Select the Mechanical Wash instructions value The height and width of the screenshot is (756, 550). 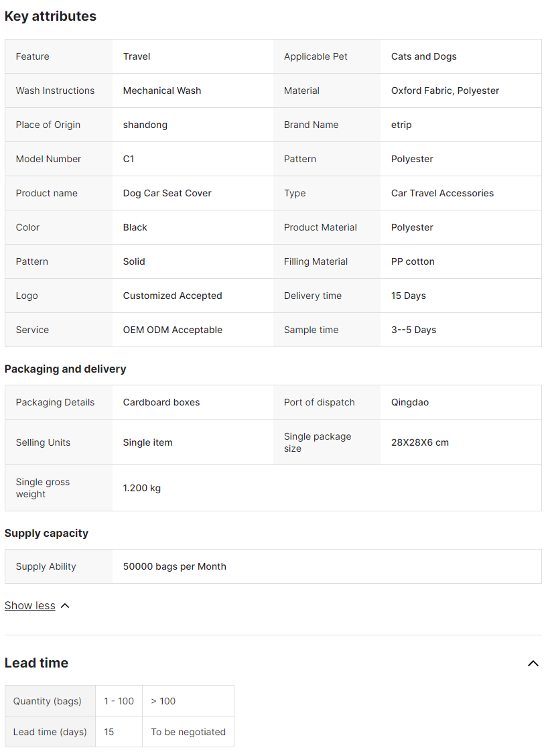click(162, 90)
